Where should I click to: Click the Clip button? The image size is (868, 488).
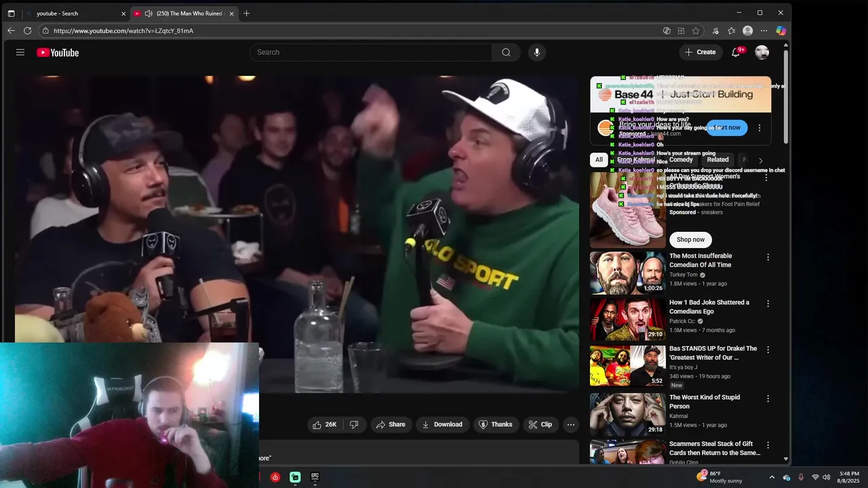(540, 424)
